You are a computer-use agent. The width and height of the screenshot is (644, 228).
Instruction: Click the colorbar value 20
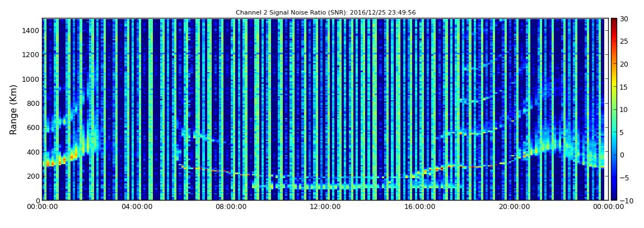pos(624,64)
